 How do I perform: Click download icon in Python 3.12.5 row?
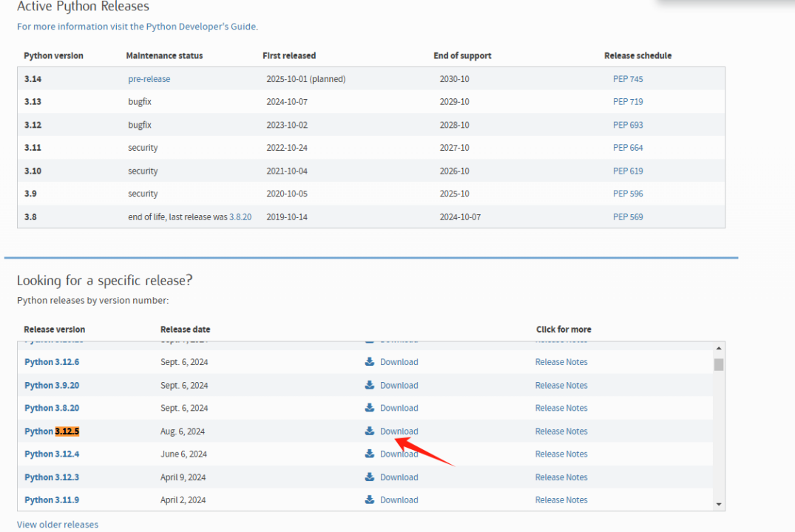click(370, 432)
